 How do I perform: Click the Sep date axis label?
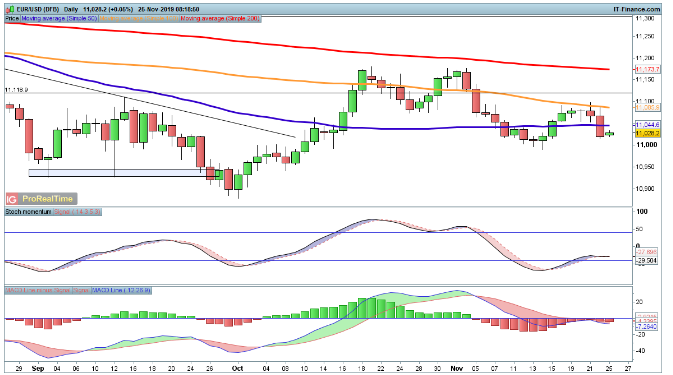click(x=38, y=369)
